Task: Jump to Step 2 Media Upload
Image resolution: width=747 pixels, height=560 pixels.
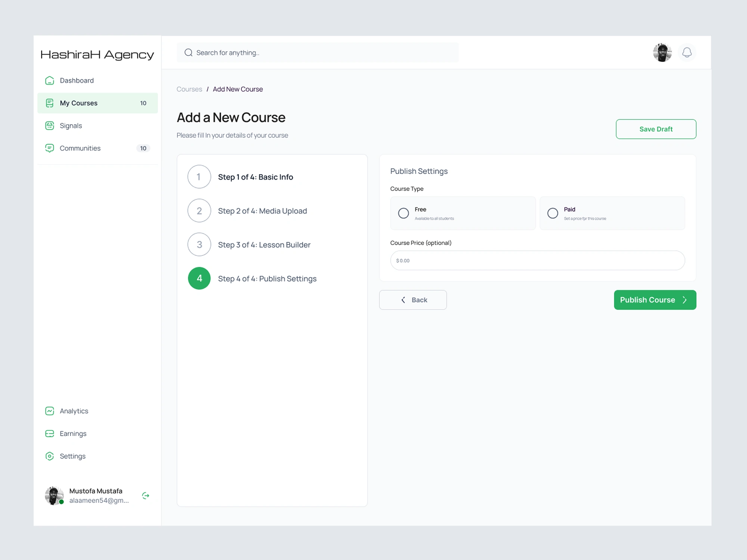Action: tap(262, 211)
